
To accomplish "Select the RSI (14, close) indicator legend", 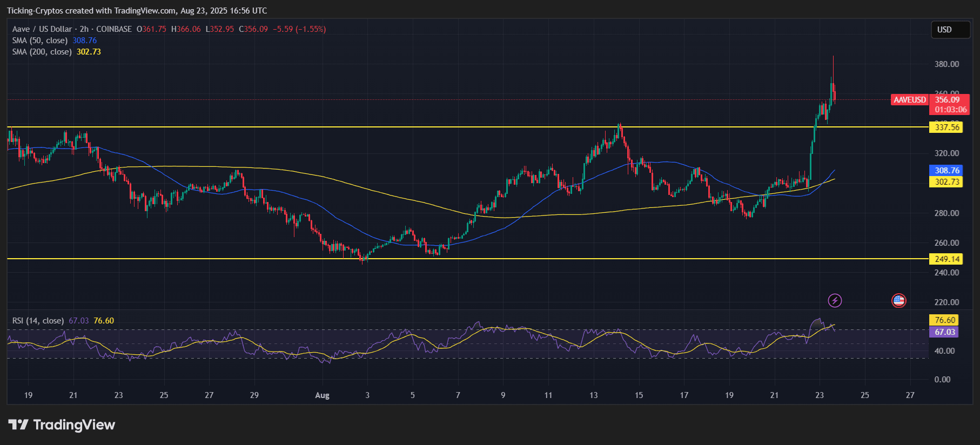I will (x=38, y=321).
